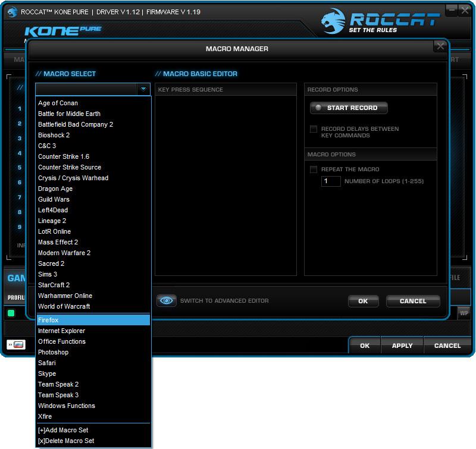Open the Macro Select dropdown arrow
476x449 pixels.
(x=142, y=89)
